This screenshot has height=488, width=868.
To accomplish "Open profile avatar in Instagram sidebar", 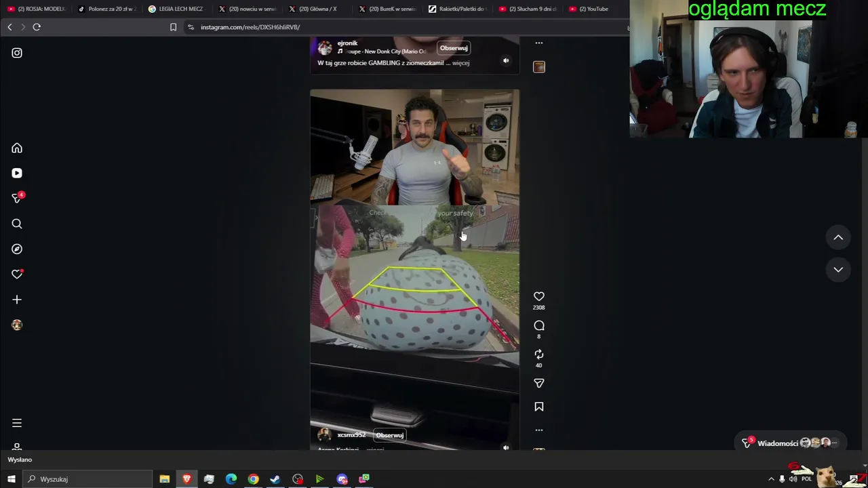I will tap(17, 325).
